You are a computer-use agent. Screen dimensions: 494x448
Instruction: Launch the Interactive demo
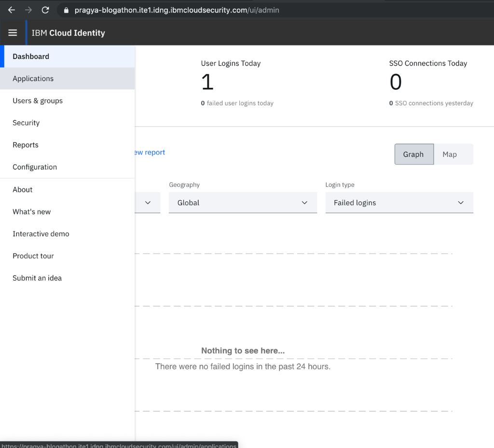(x=68, y=234)
